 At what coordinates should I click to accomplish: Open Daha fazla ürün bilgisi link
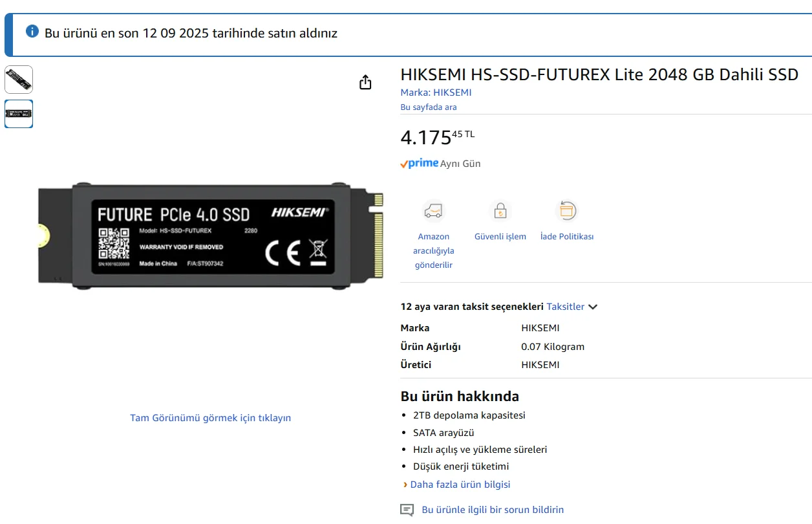click(x=460, y=485)
